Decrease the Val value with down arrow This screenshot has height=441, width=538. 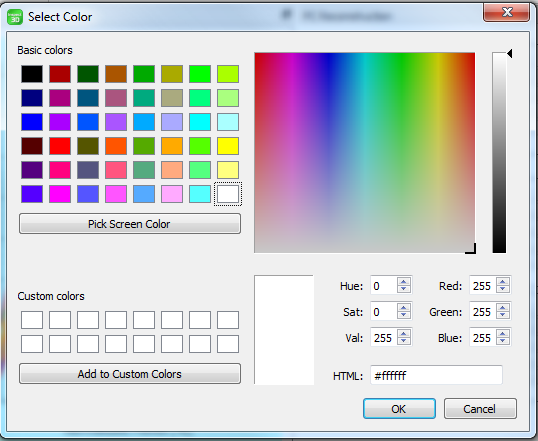point(404,341)
